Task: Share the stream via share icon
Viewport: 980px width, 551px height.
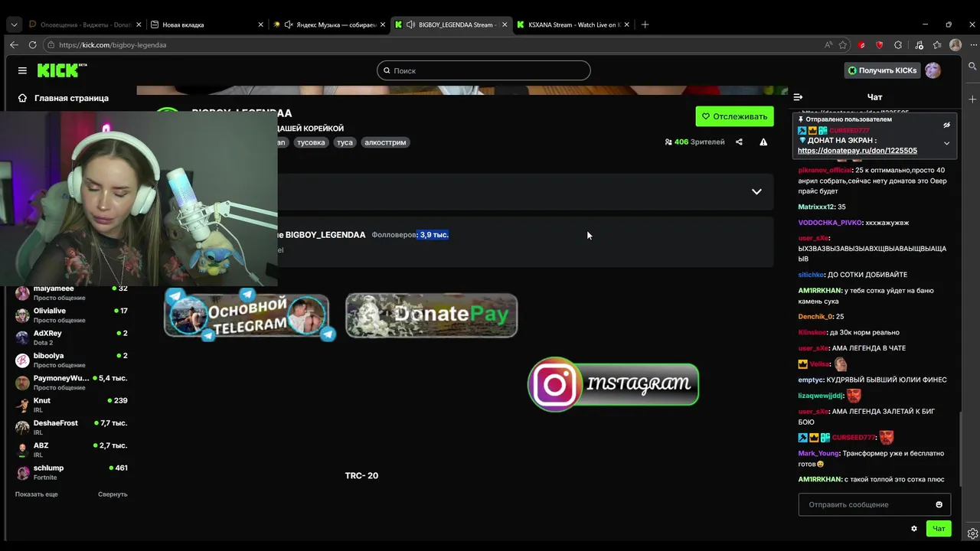Action: click(739, 142)
